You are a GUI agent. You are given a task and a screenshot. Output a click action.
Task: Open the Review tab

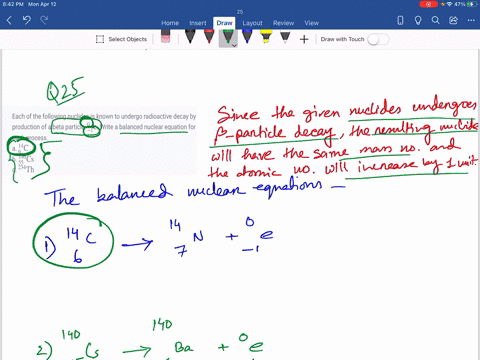pos(283,23)
